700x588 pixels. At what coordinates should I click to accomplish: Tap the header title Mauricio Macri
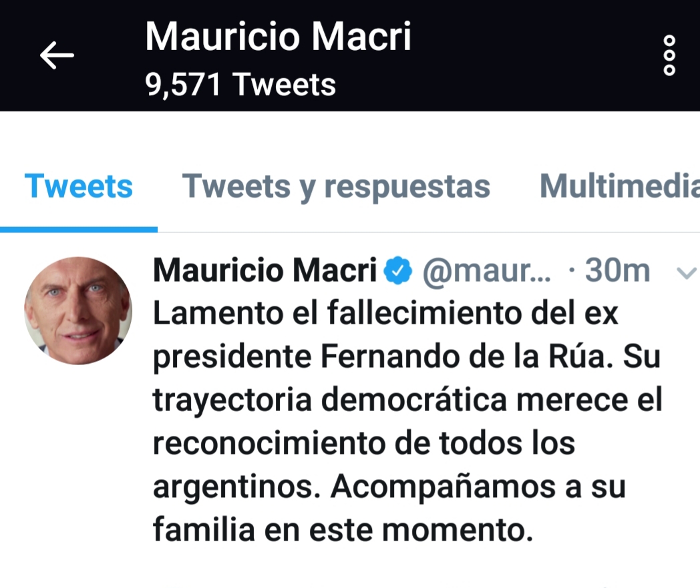point(278,37)
